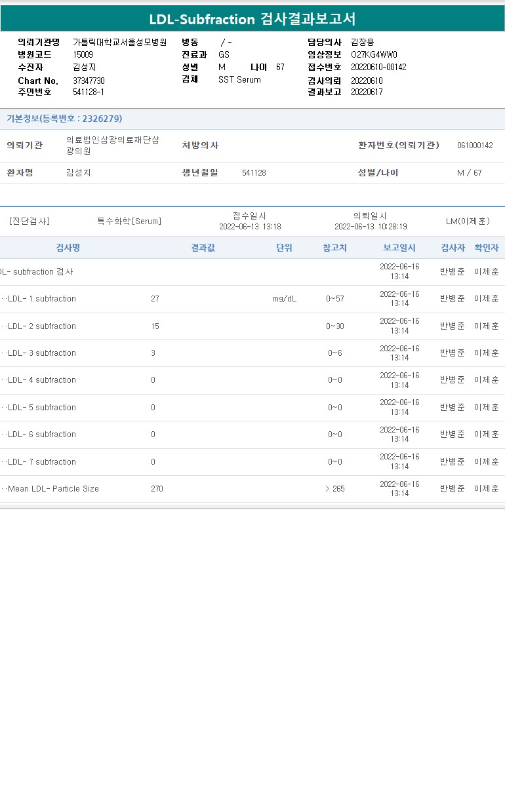Click the 접수번호 value 20220610-00142
Screen dimensions: 505x812
378,68
